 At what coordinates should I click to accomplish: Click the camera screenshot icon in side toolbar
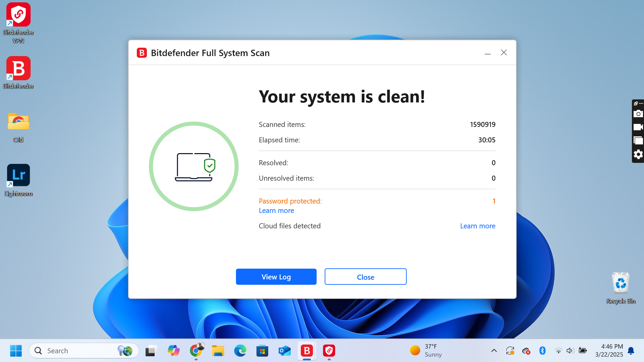point(638,114)
